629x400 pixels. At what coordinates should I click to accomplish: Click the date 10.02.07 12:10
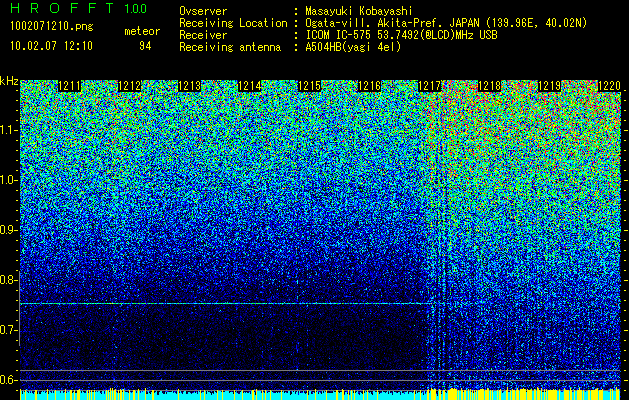[51, 45]
